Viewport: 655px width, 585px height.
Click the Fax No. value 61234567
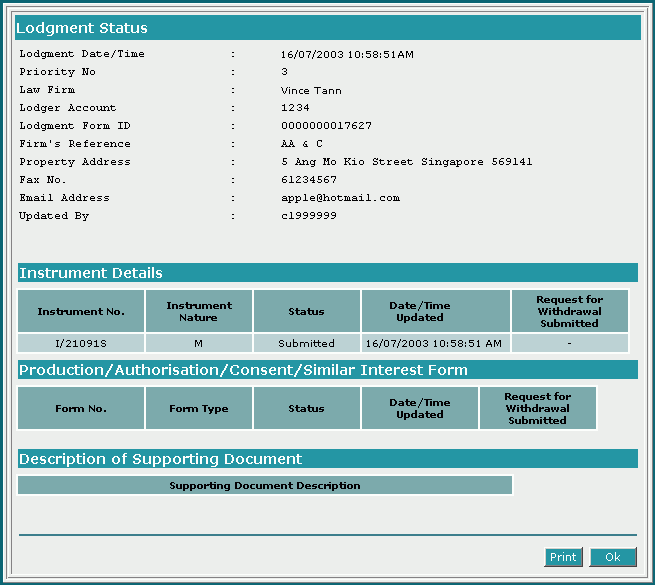click(x=309, y=180)
